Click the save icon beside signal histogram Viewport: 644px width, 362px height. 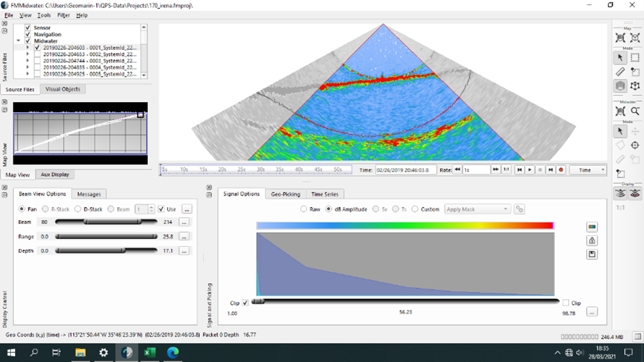[592, 254]
